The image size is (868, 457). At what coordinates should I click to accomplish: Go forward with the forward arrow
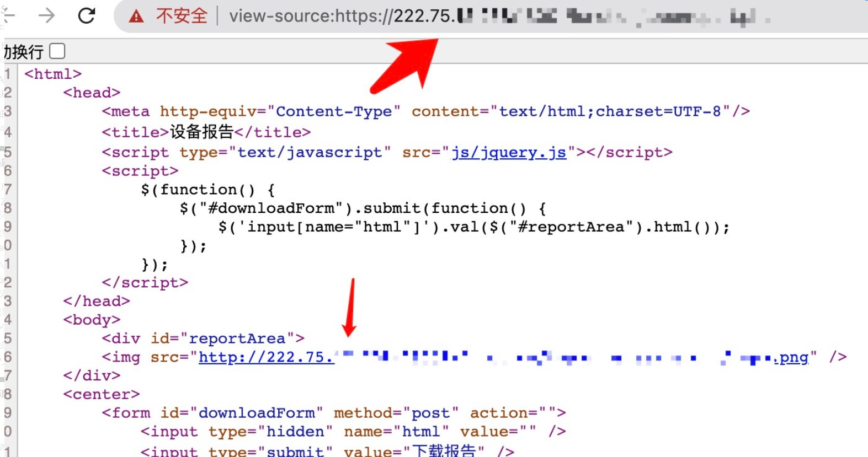tap(47, 15)
